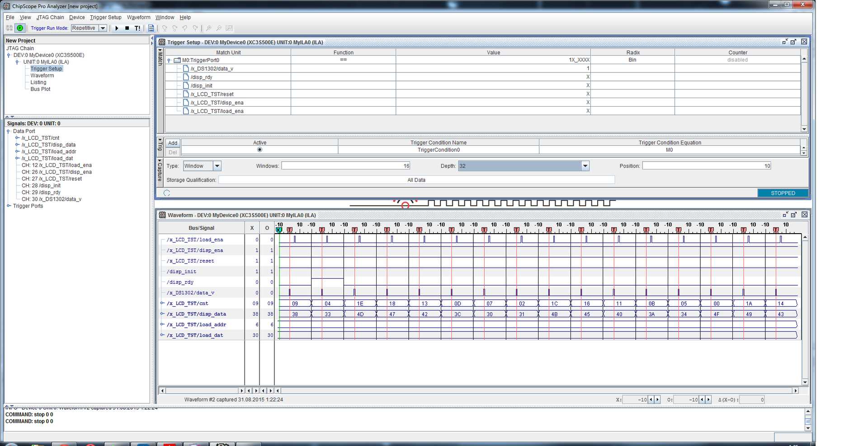Image resolution: width=868 pixels, height=446 pixels.
Task: Open the JTAG Chain menu
Action: pyautogui.click(x=50, y=17)
